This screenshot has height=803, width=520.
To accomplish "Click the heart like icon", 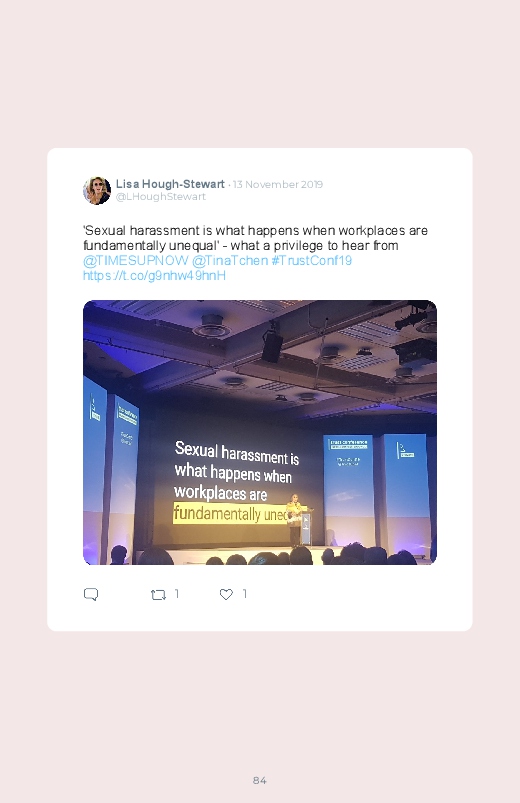I will click(226, 594).
